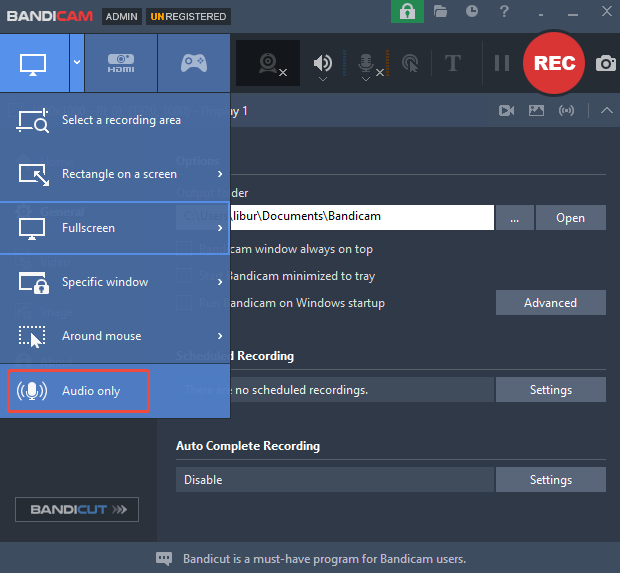Click the Auto Complete Recording heading

[248, 446]
